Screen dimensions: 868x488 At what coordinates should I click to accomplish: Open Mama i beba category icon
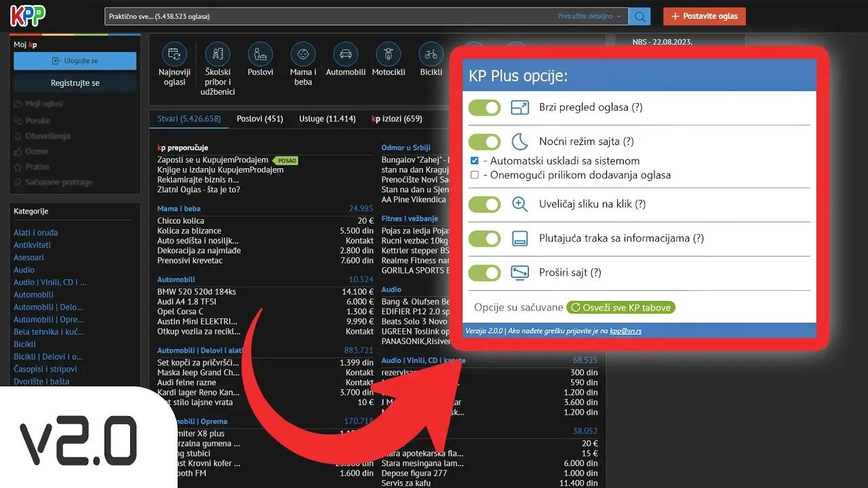pyautogui.click(x=302, y=54)
